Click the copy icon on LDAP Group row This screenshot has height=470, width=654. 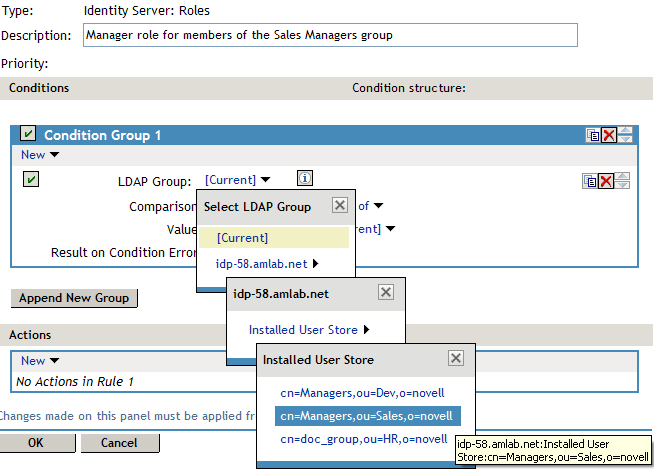click(x=591, y=181)
